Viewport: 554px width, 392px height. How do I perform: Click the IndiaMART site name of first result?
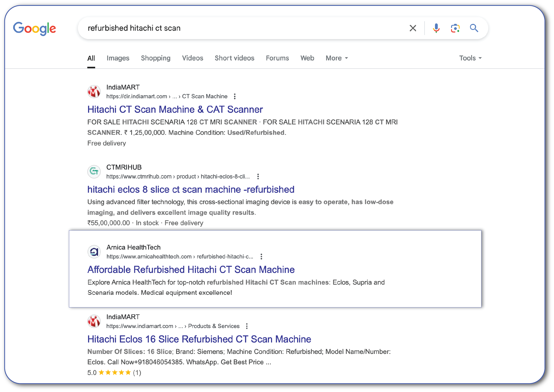tap(123, 87)
